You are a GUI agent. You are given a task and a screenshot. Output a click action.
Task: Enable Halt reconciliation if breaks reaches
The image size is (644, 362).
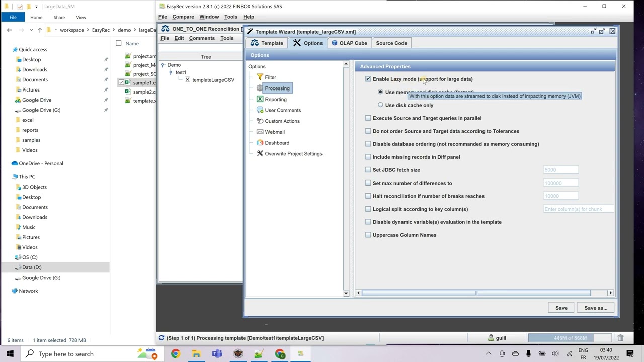pyautogui.click(x=368, y=196)
